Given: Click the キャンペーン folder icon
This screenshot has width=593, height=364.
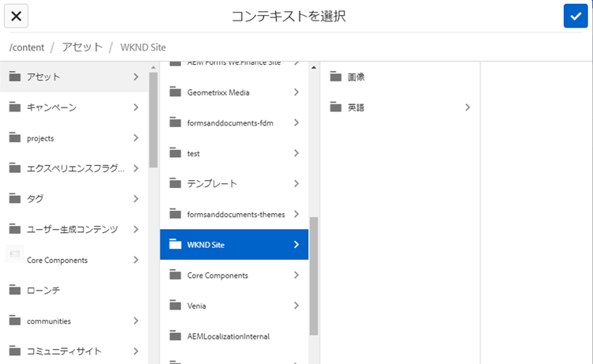Looking at the screenshot, I should [x=15, y=107].
